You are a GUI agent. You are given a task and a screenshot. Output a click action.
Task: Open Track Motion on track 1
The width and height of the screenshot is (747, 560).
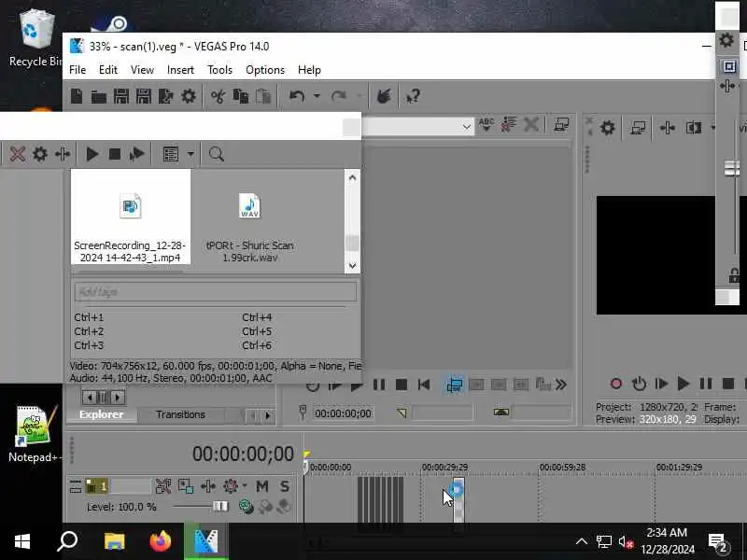(186, 486)
